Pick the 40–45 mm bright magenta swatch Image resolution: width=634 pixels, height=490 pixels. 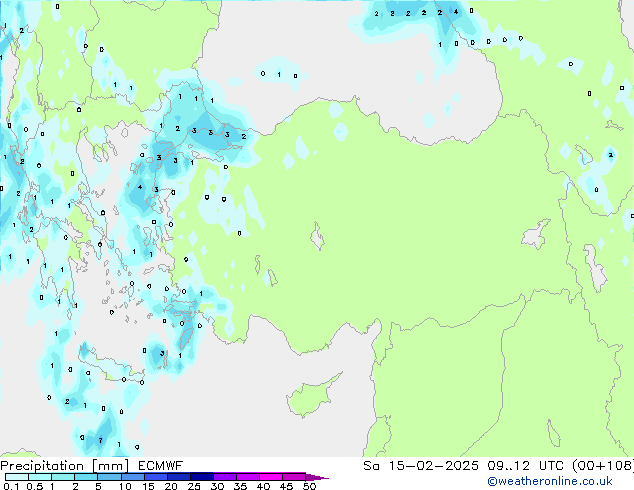coord(271,477)
